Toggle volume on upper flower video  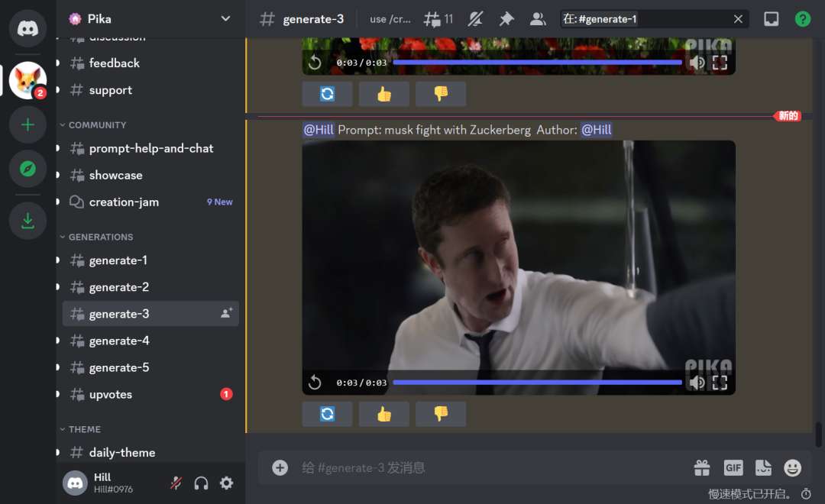(x=697, y=63)
